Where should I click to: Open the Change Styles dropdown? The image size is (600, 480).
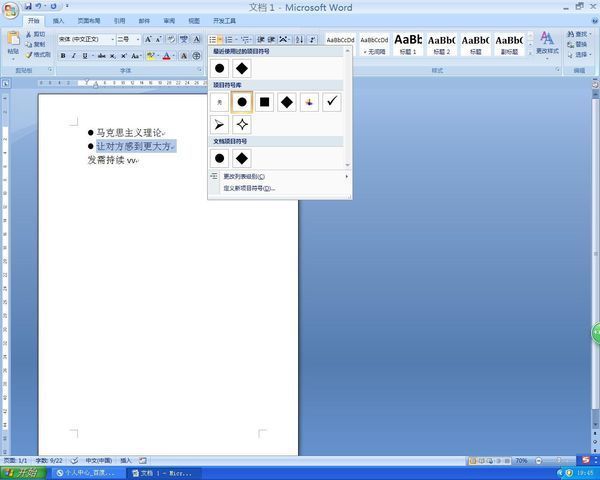(x=547, y=45)
